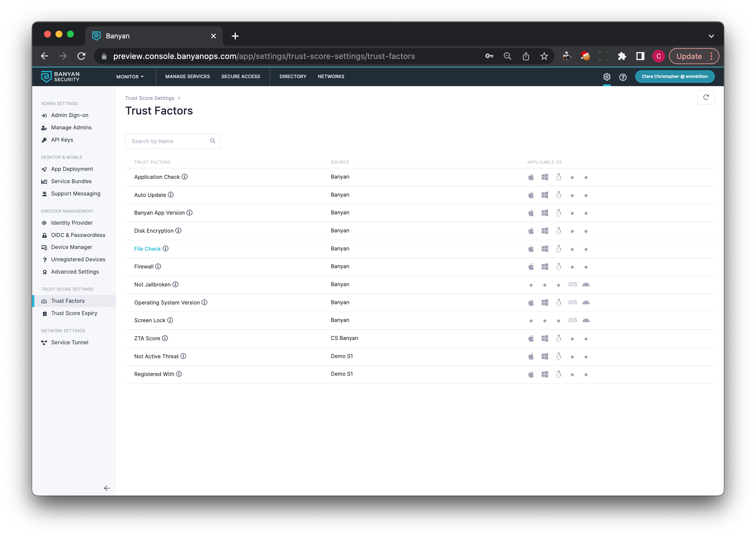
Task: Open the NETWORKS section
Action: click(x=331, y=76)
